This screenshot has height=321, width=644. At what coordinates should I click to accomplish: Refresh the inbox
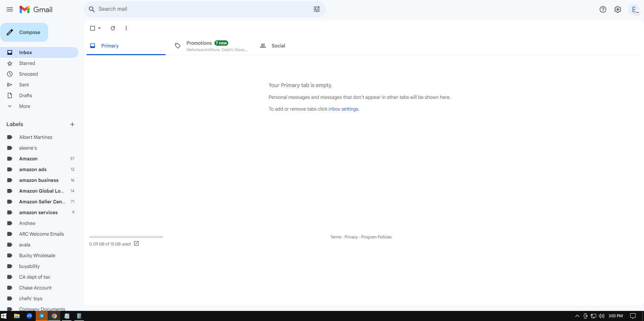[x=113, y=28]
